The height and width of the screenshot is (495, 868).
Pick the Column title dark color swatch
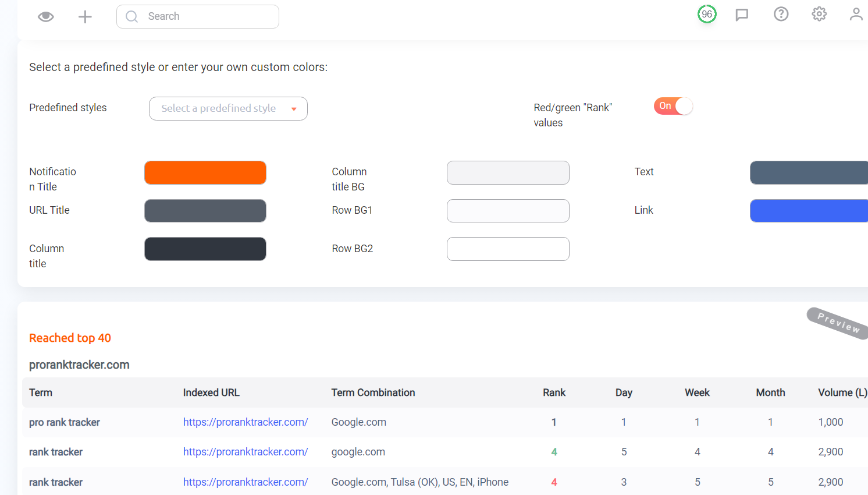(x=205, y=249)
